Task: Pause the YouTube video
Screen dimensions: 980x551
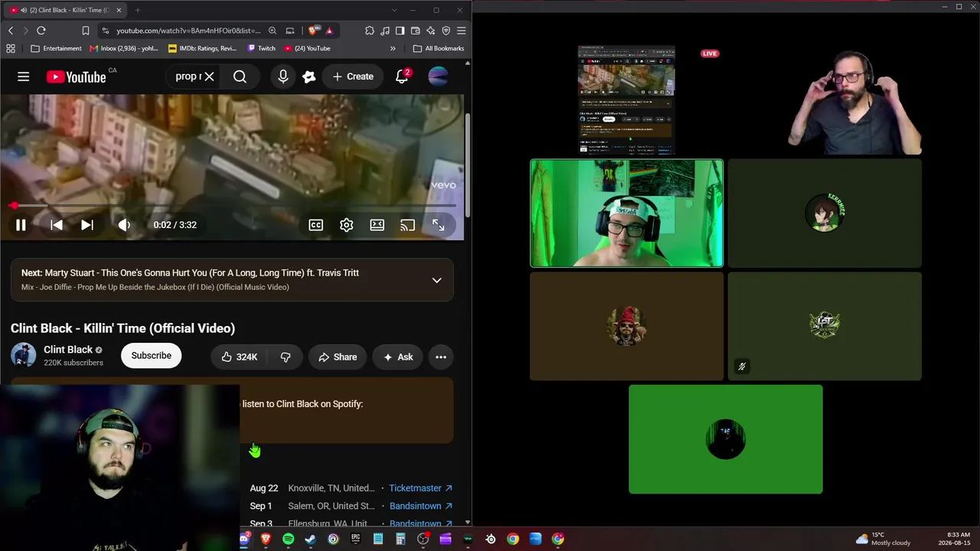Action: [21, 225]
